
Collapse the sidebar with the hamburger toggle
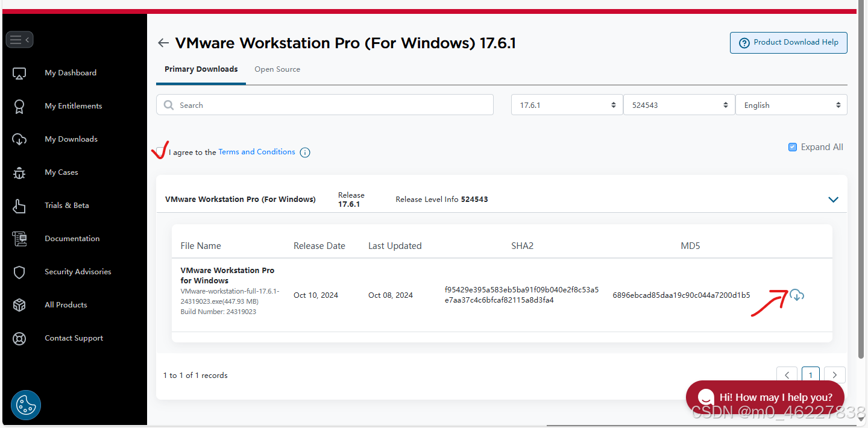[x=19, y=40]
